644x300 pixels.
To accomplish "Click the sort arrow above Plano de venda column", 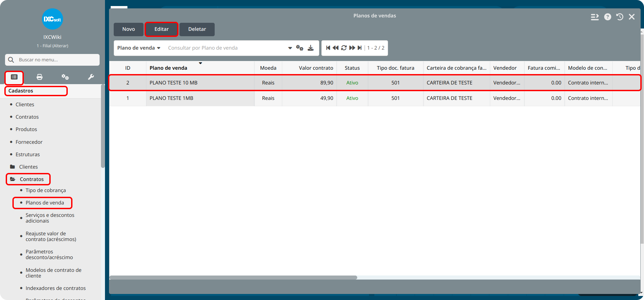I will [200, 63].
